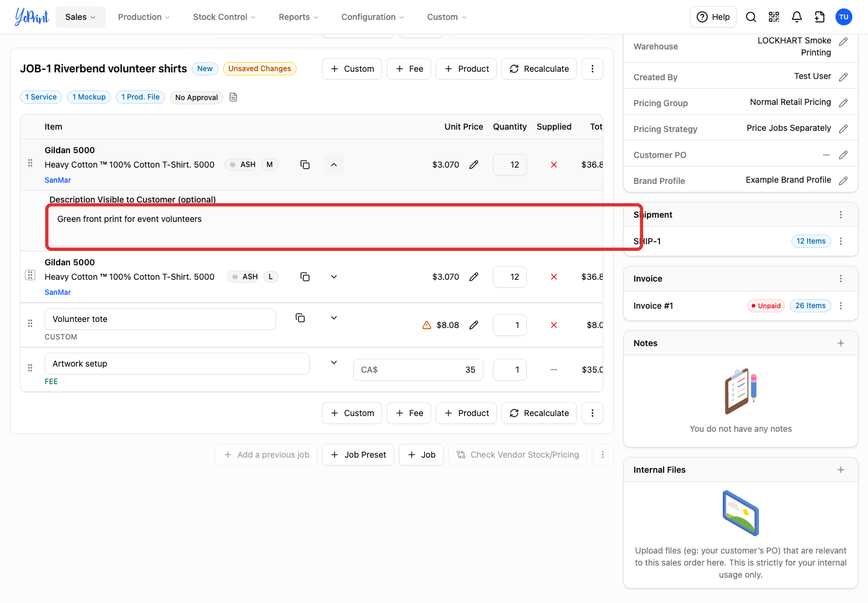View notifications bell icon
Viewport: 868px width, 603px height.
tap(797, 17)
